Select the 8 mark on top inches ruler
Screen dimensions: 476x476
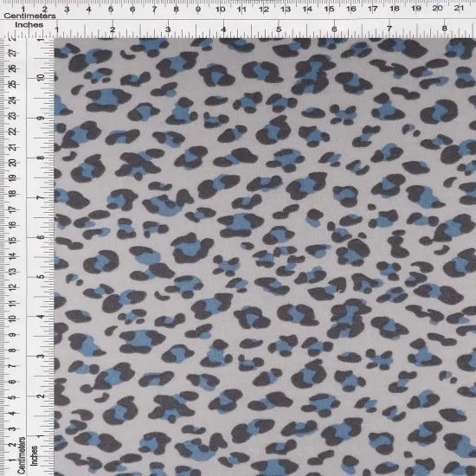[x=445, y=29]
